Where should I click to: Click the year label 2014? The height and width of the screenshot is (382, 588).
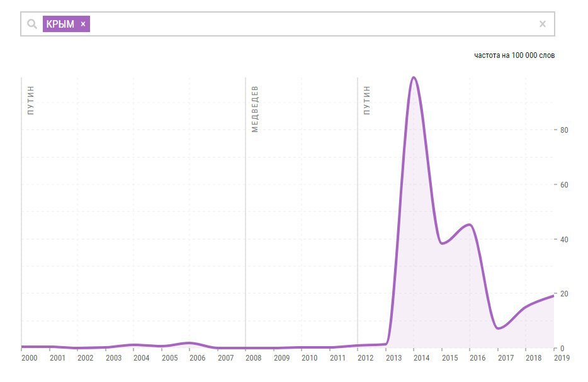point(422,358)
